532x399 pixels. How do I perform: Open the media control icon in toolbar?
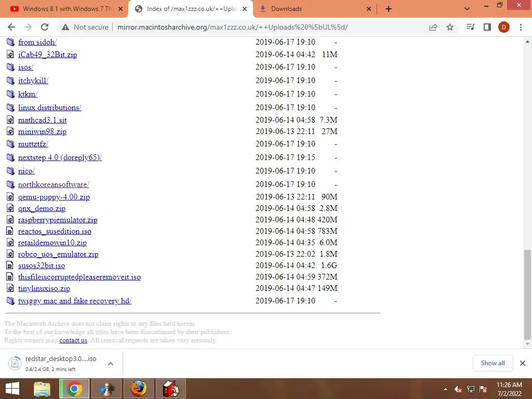(470, 27)
